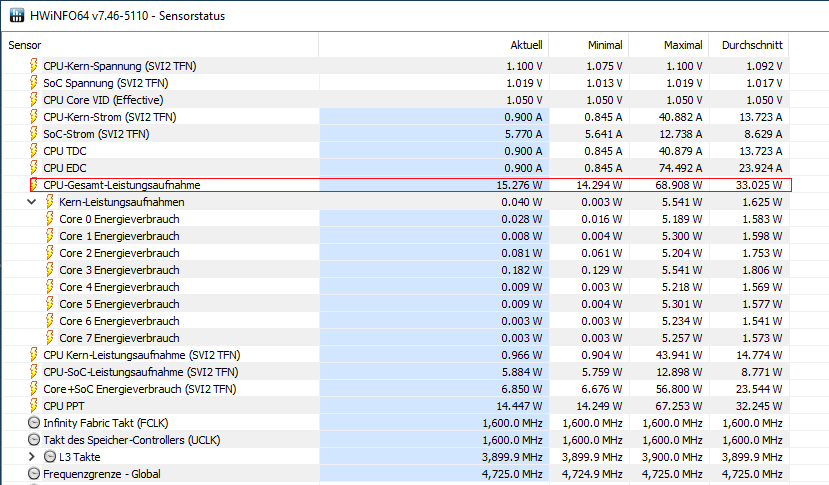Select Infinity Fabric Takt (FCLK) label
The width and height of the screenshot is (829, 485).
pyautogui.click(x=106, y=423)
